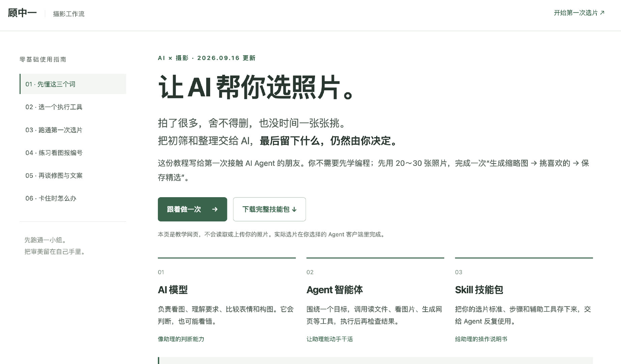Open the Agent 智能体 card heading
The height and width of the screenshot is (364, 621).
[335, 290]
